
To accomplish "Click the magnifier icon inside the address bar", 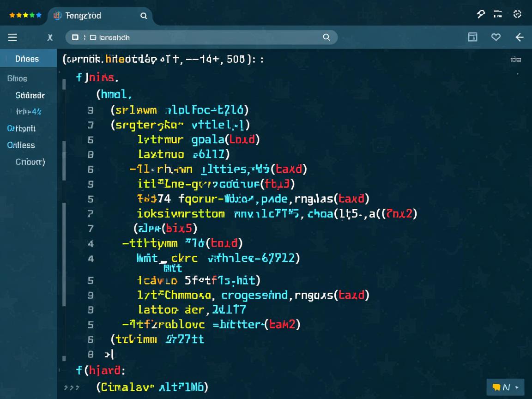I will 326,37.
